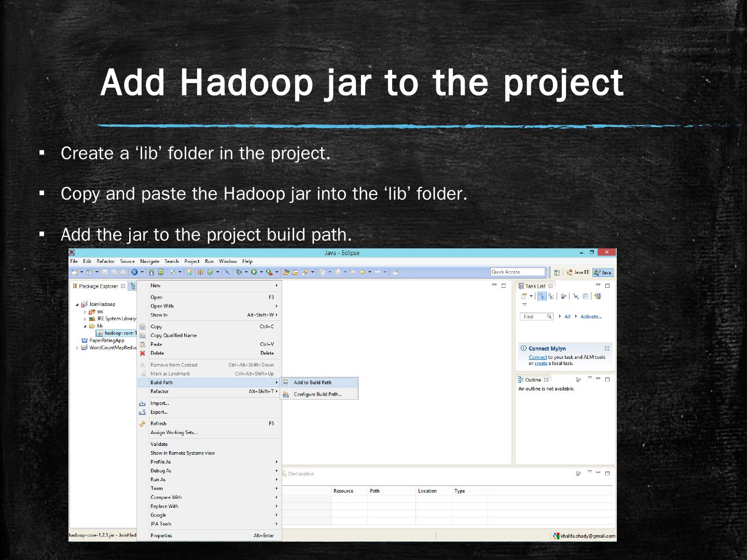Click the Activate... link in Task List
The width and height of the screenshot is (747, 560).
[x=591, y=317]
